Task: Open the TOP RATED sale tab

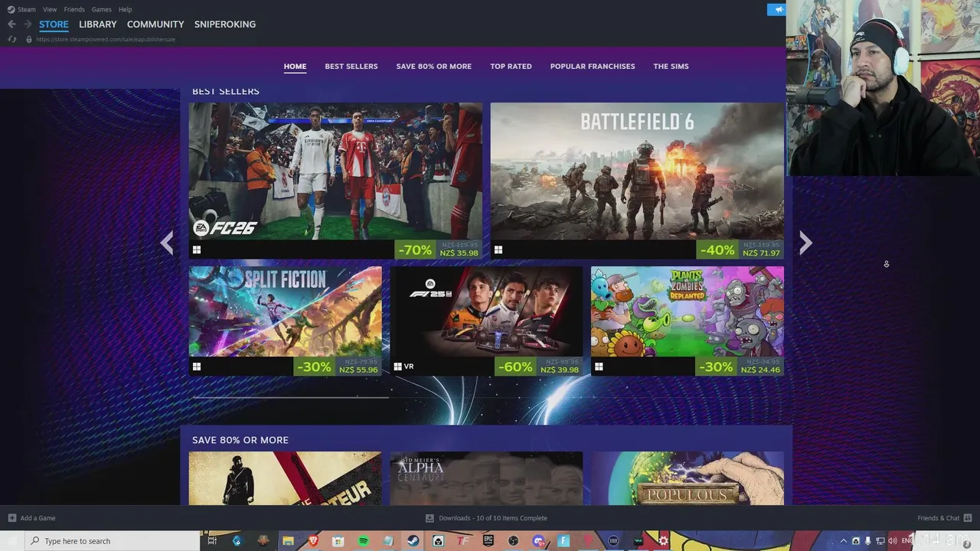Action: pos(511,67)
